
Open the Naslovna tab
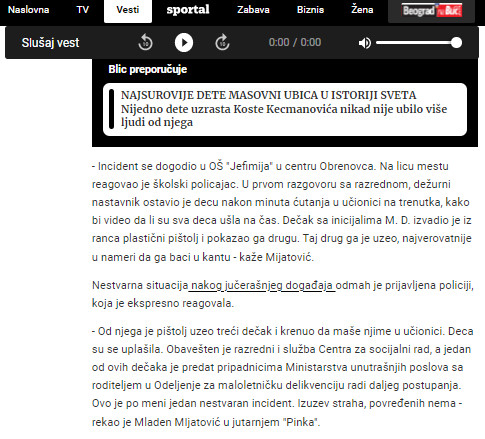tap(28, 10)
